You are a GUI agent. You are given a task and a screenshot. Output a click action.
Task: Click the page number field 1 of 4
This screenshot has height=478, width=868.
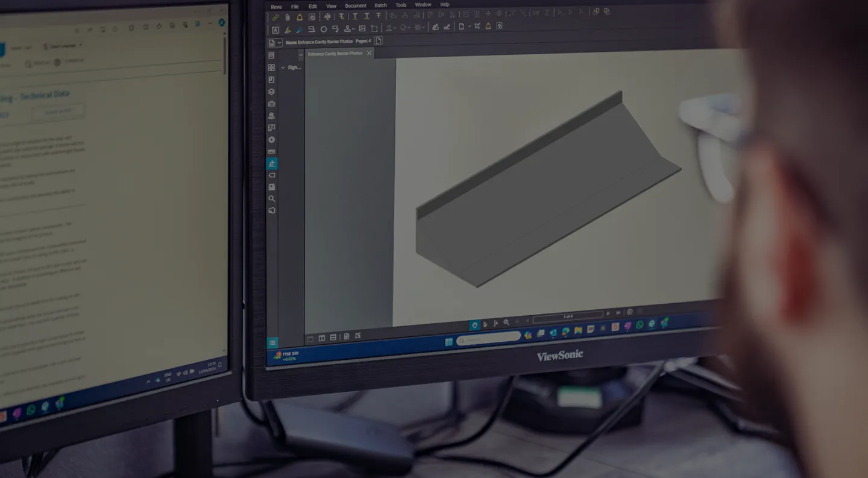tap(568, 315)
